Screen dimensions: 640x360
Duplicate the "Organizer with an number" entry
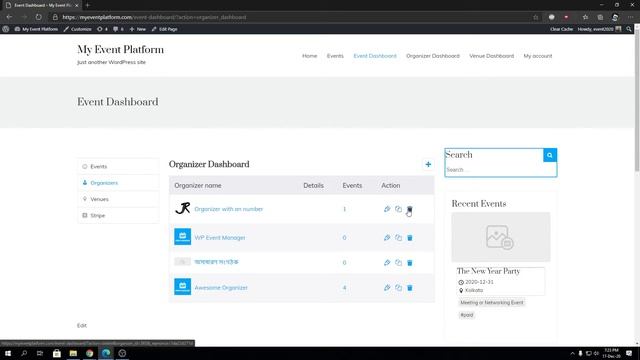[x=398, y=209]
